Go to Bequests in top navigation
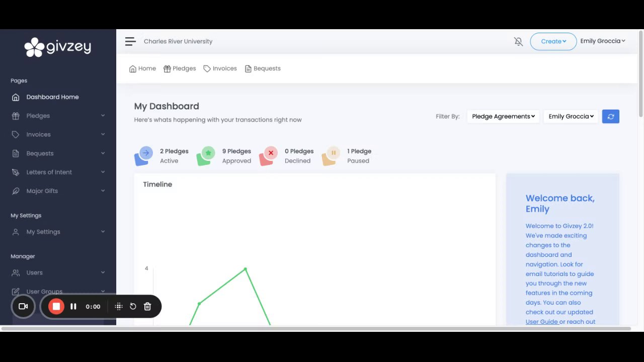This screenshot has height=362, width=644. pos(263,68)
